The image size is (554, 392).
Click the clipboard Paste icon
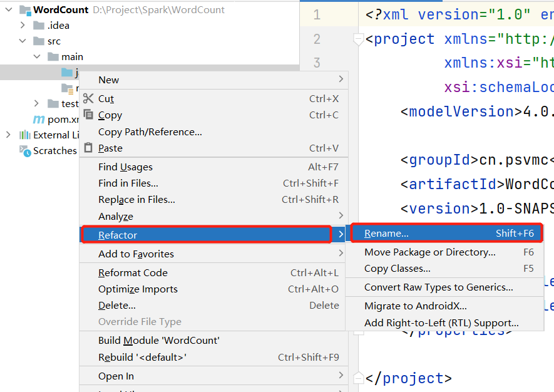tap(88, 148)
